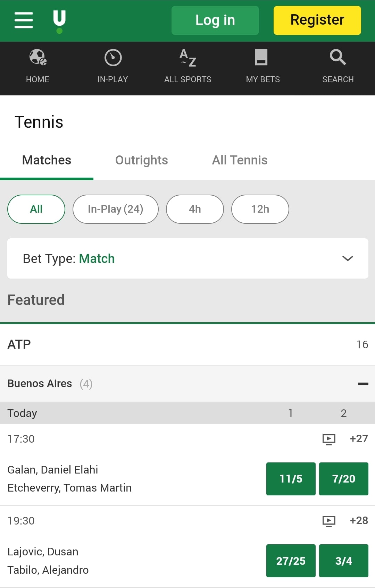Switch to the Outrights tab
The width and height of the screenshot is (375, 588).
point(141,160)
